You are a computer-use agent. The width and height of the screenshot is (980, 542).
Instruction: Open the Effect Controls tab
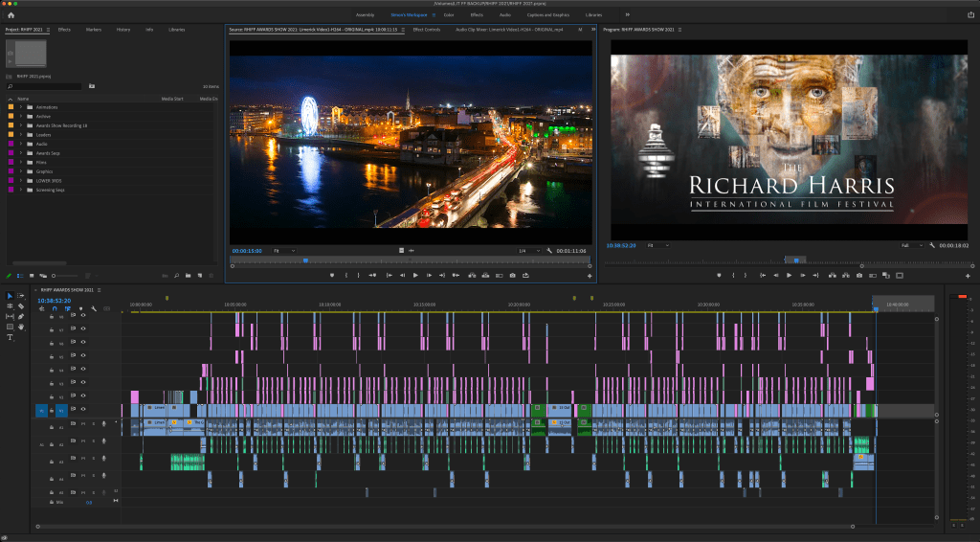(x=426, y=30)
